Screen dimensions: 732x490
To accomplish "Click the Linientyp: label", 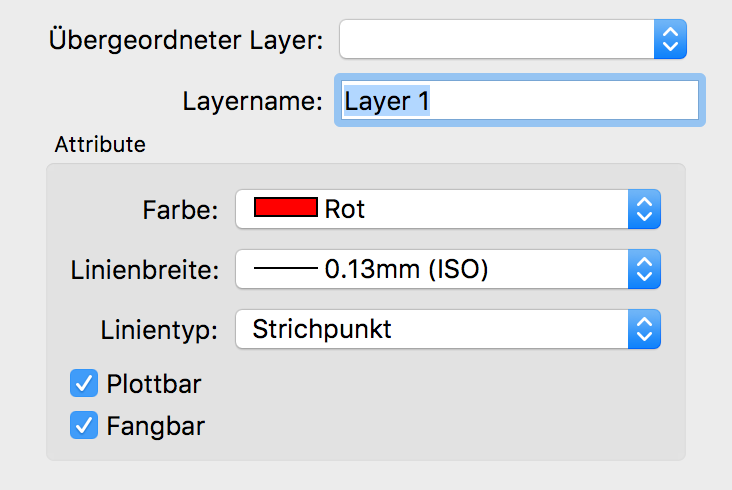I will (160, 330).
